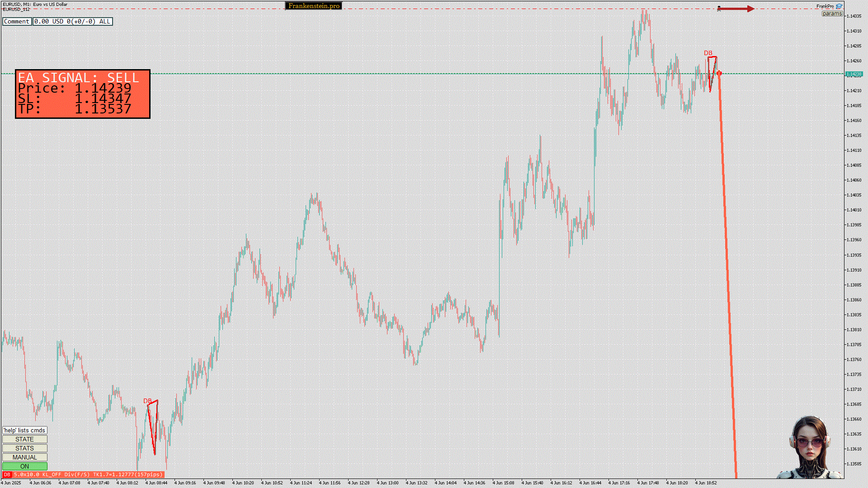Click the EA SIGNAL: SELL panel
The height and width of the screenshot is (488, 868).
coord(83,94)
